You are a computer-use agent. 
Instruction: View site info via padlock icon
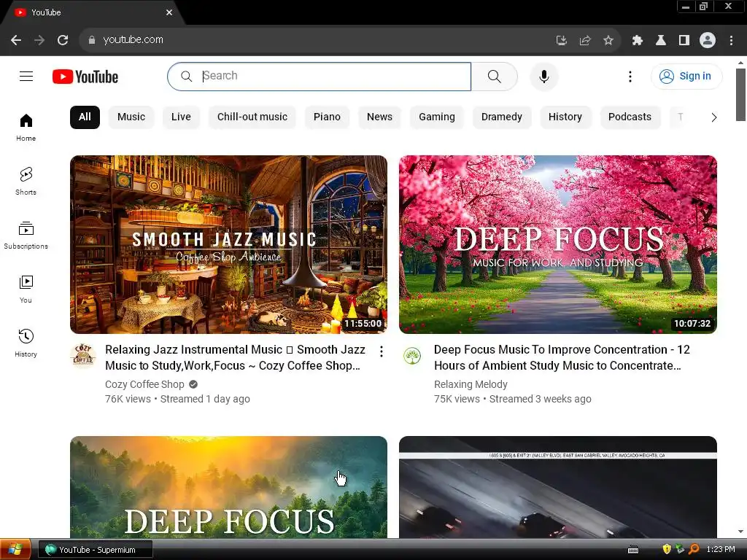pos(92,40)
